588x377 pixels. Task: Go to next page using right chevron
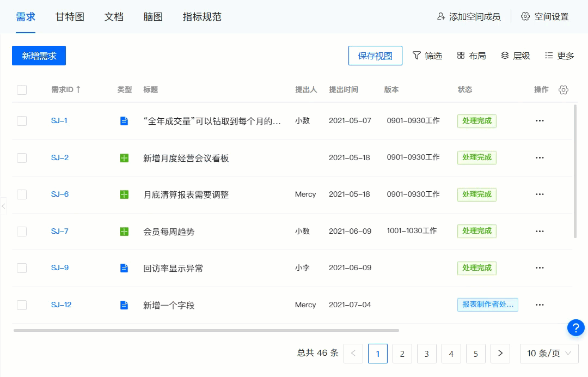point(500,354)
